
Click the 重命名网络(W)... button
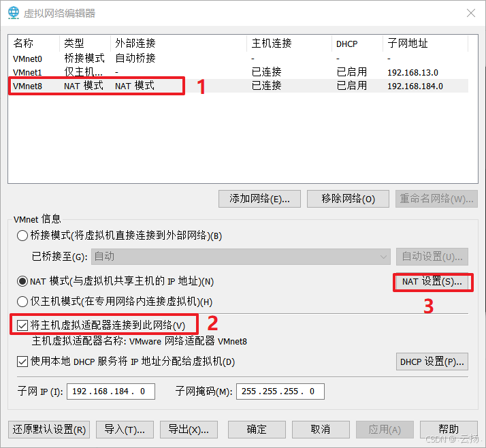pyautogui.click(x=436, y=199)
